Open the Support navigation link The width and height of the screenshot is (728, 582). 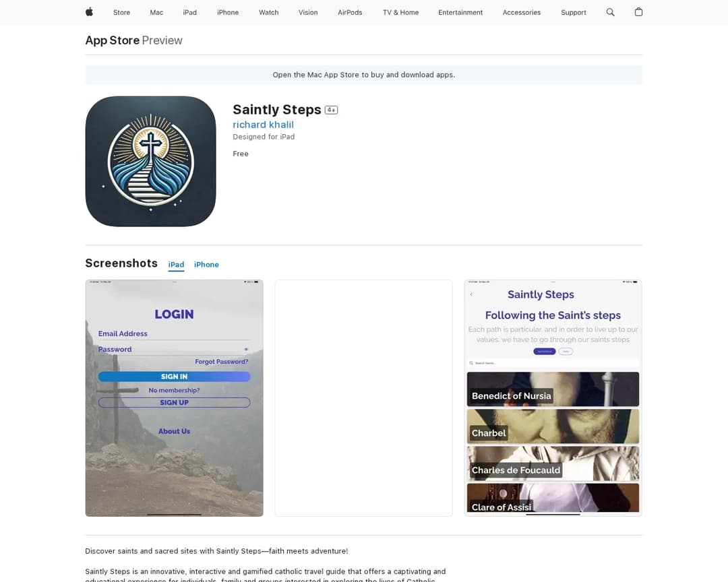(574, 13)
